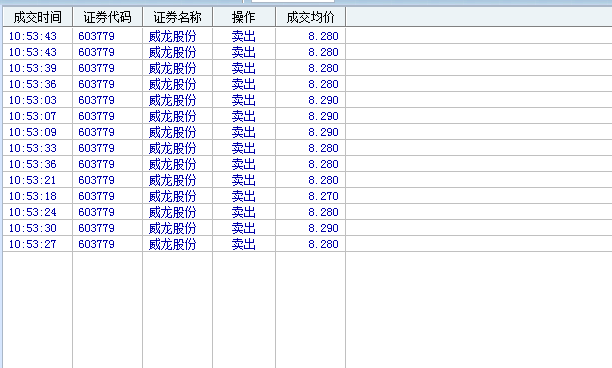The width and height of the screenshot is (612, 368).
Task: Select price 8.280 in the 10:53:33 row
Action: point(323,148)
